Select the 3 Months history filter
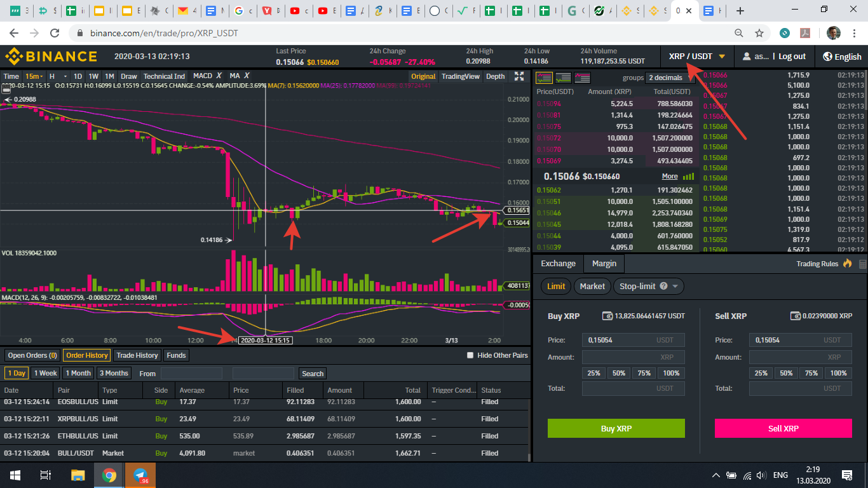Screen dimensions: 868x488 [114, 373]
